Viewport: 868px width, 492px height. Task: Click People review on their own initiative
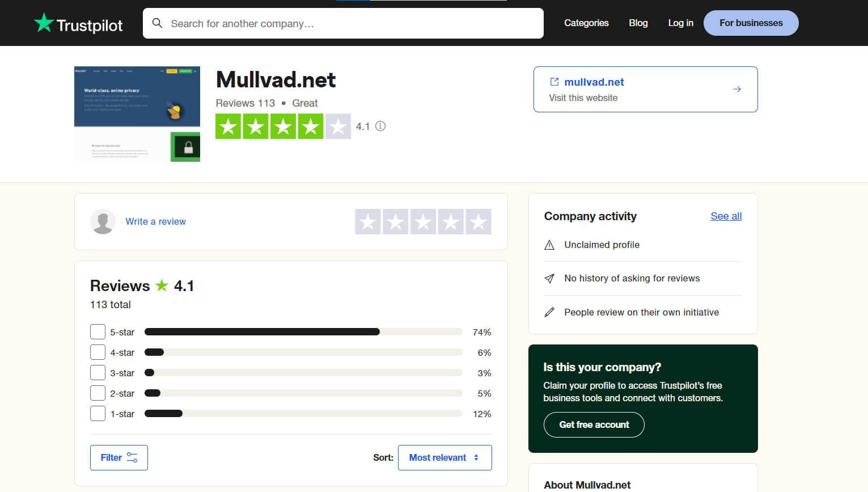(x=642, y=312)
